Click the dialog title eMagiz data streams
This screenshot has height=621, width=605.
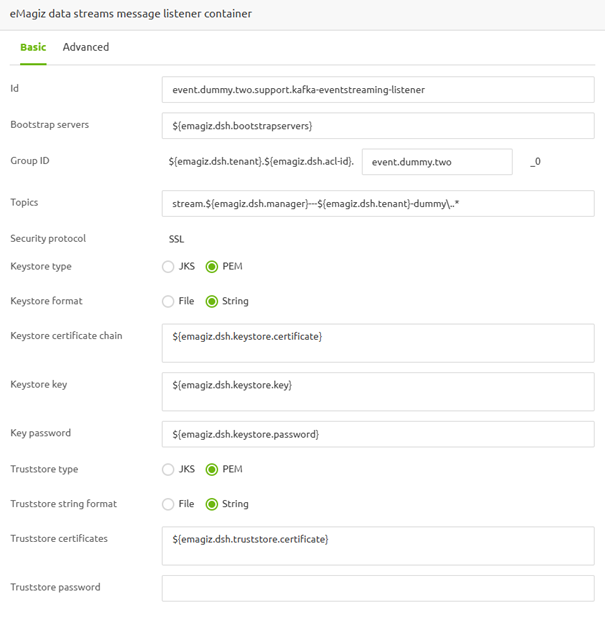[x=131, y=13]
